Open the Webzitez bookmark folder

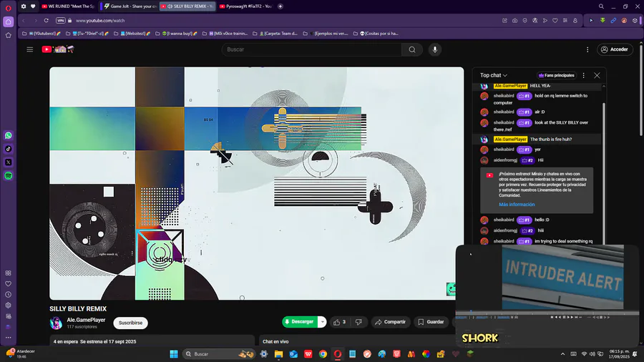132,34
